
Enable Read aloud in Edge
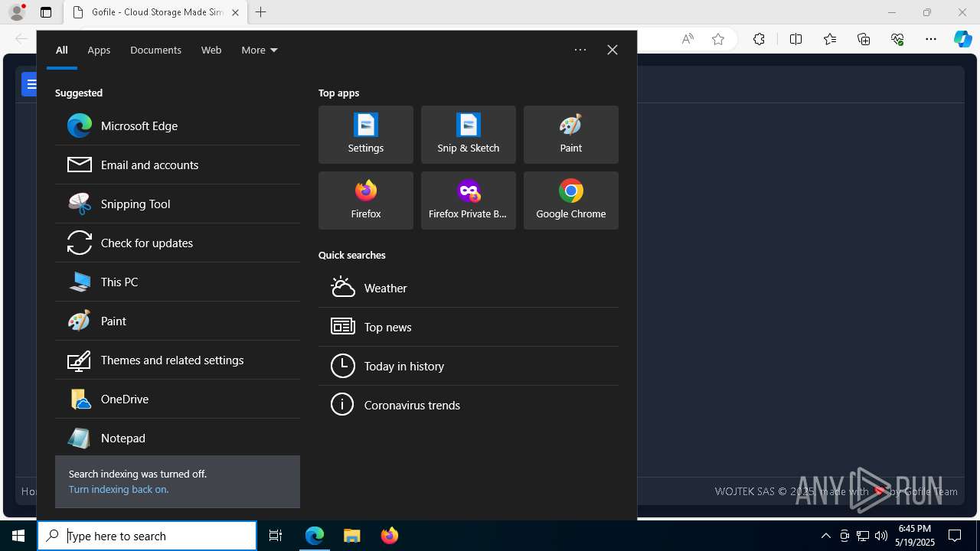(x=688, y=39)
